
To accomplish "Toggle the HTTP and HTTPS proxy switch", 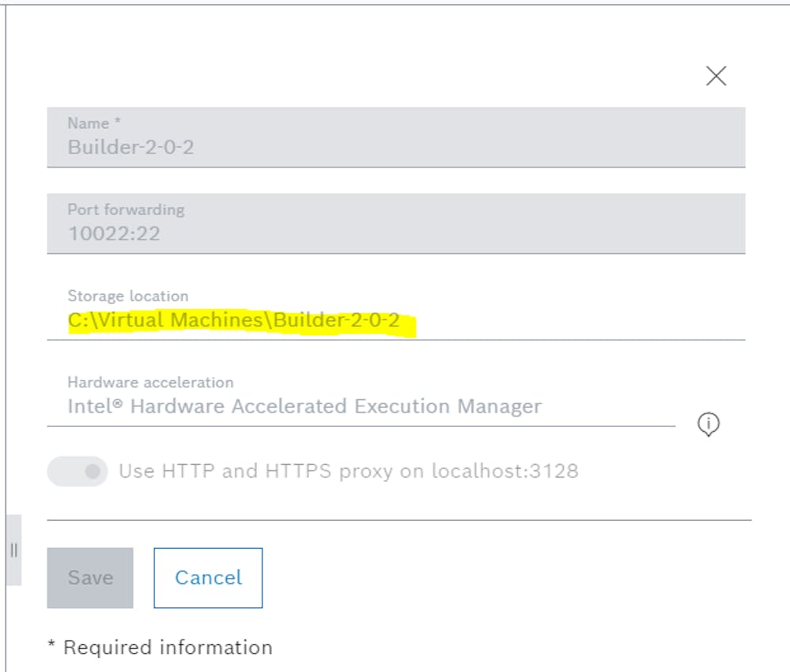I will (77, 471).
